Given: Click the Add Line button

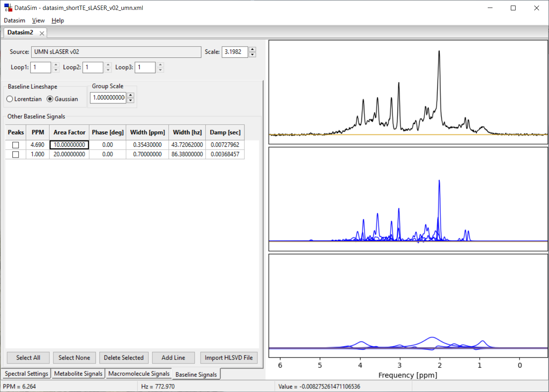Looking at the screenshot, I should click(x=173, y=358).
